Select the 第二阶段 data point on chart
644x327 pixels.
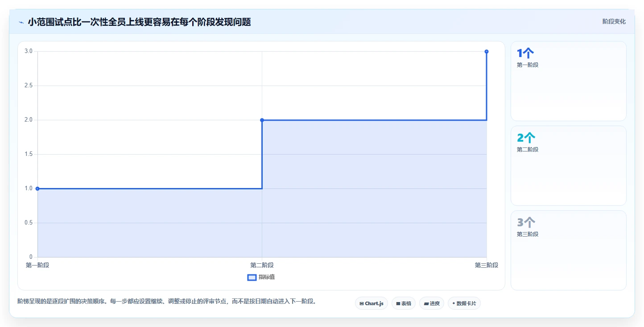(x=262, y=120)
